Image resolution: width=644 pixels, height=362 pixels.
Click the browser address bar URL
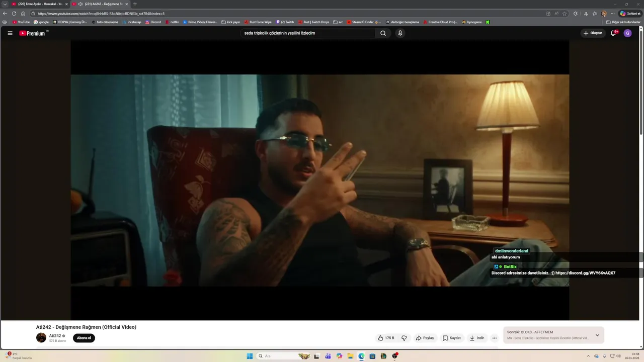click(x=101, y=14)
